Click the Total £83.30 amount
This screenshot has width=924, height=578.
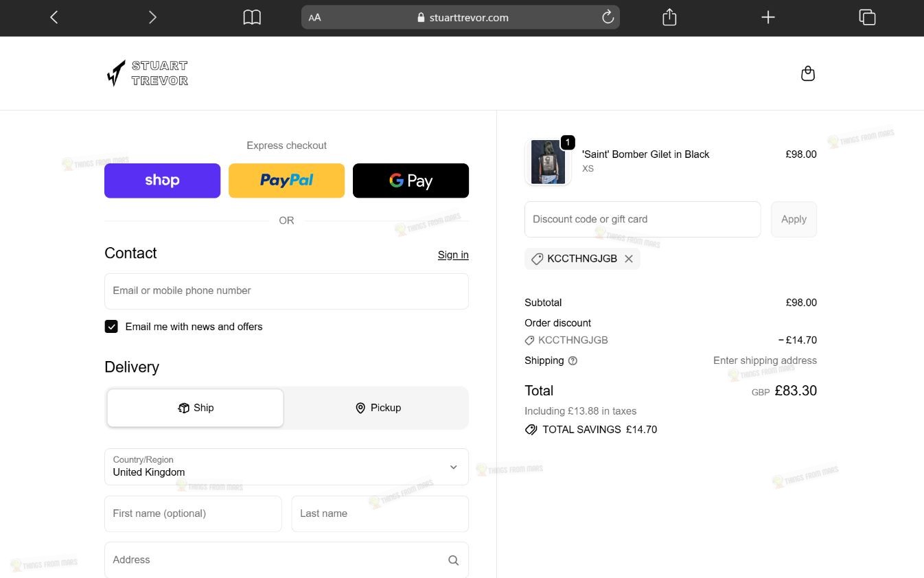pos(796,391)
